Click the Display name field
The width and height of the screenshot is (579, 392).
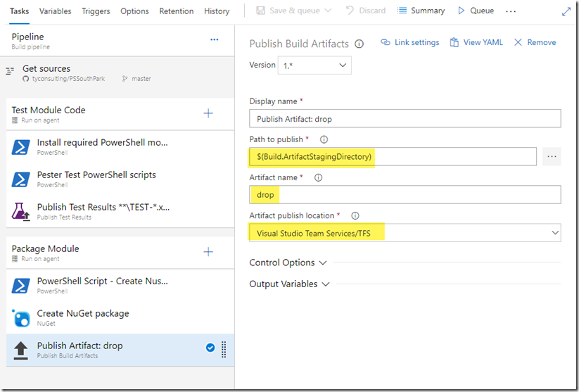coord(405,119)
